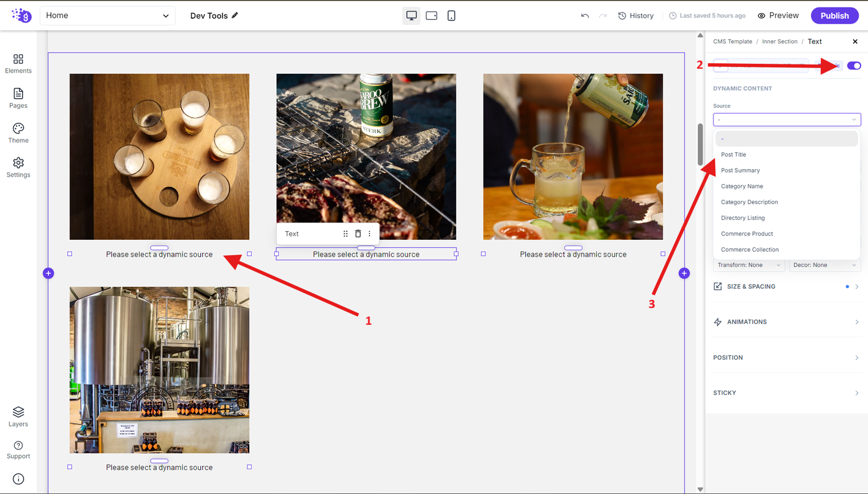This screenshot has height=494, width=868.
Task: Expand the Animations section
Action: [787, 322]
